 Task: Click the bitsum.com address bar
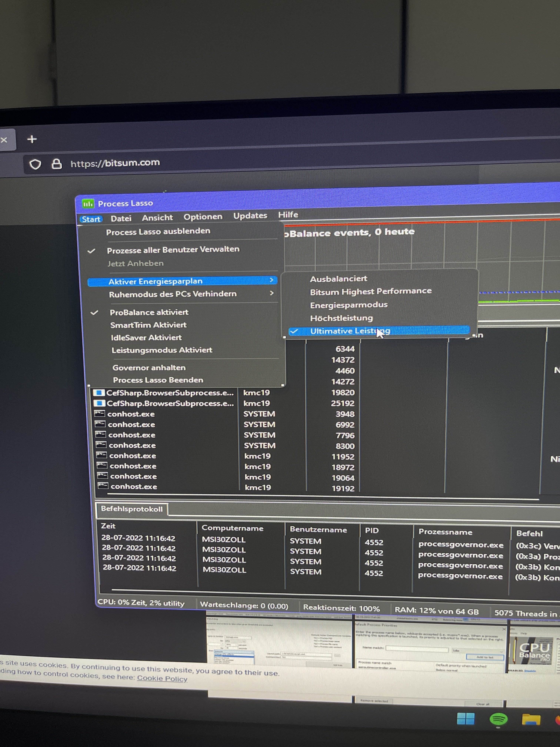pyautogui.click(x=115, y=163)
